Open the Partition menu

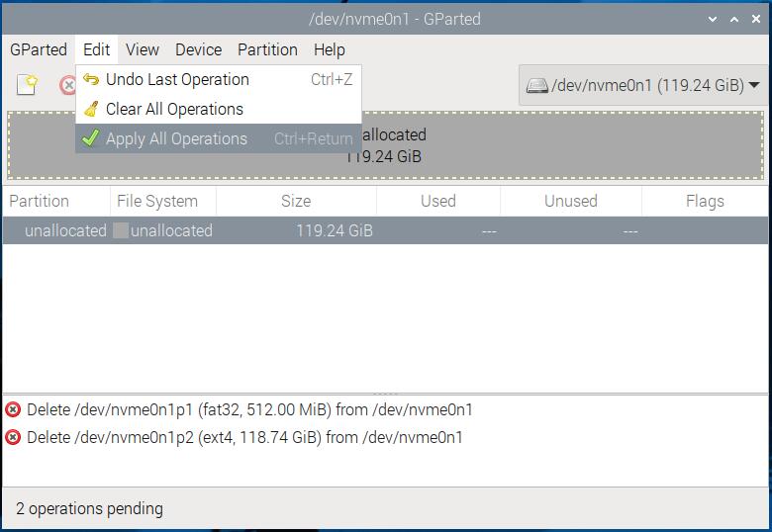267,49
